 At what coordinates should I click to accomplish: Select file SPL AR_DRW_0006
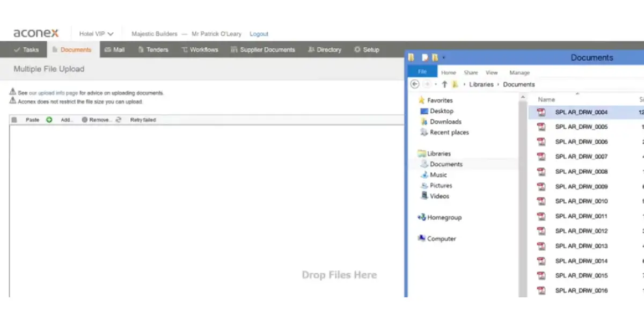tap(581, 142)
